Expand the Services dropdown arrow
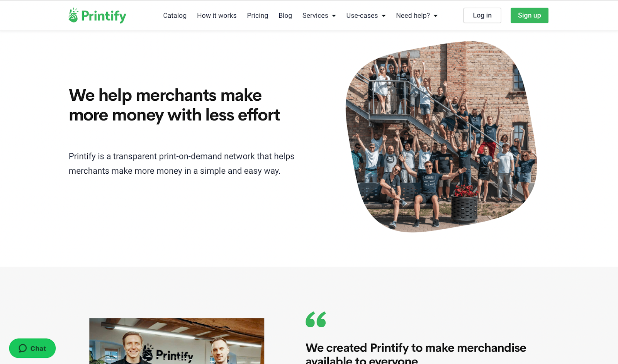This screenshot has width=618, height=364. pos(334,16)
